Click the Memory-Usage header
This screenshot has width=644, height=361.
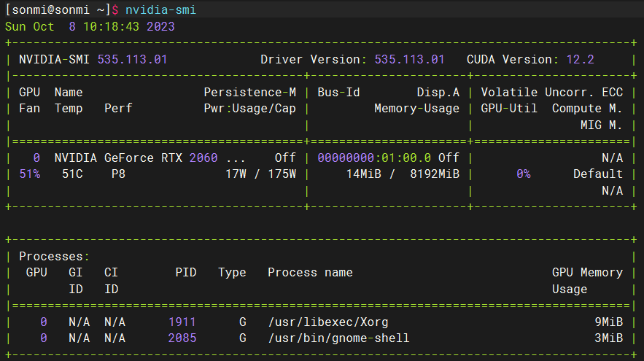coord(416,109)
